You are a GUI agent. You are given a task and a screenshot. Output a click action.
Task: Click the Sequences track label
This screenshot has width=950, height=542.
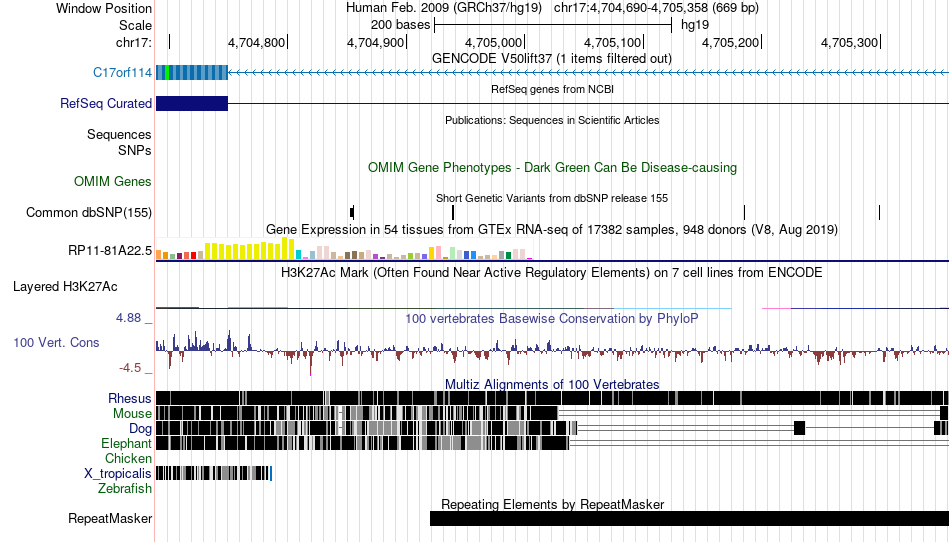tap(119, 134)
